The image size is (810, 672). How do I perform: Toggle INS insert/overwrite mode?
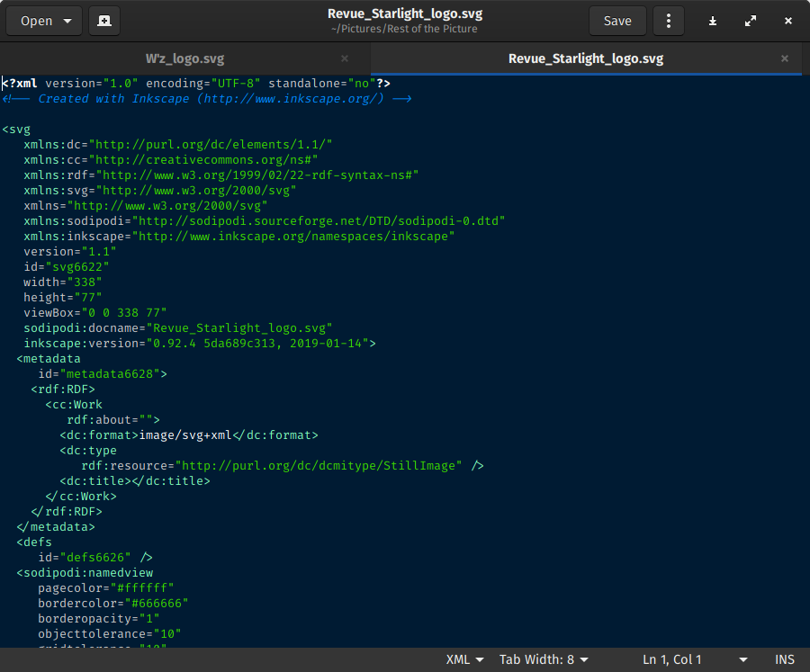click(x=785, y=659)
